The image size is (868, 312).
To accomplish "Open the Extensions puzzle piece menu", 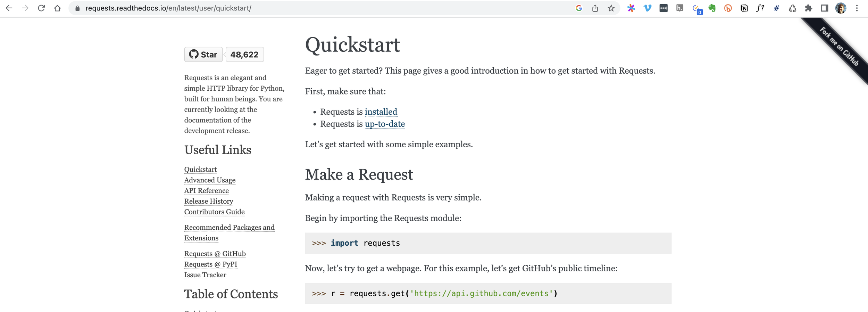I will click(x=809, y=8).
